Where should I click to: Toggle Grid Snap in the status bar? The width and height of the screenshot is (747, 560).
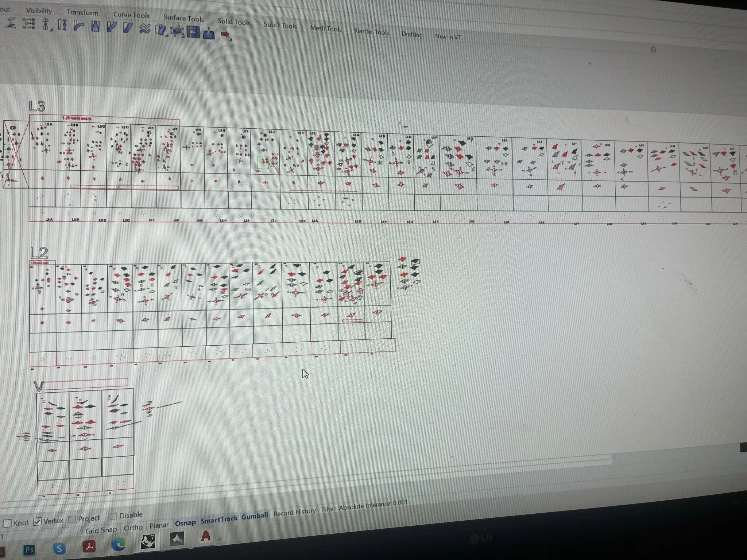[x=101, y=530]
